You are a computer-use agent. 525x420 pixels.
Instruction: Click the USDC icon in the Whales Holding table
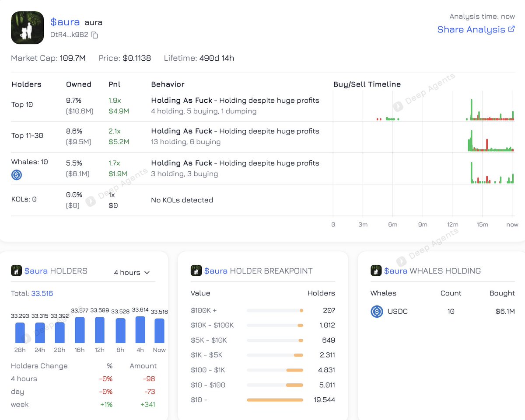(x=377, y=312)
